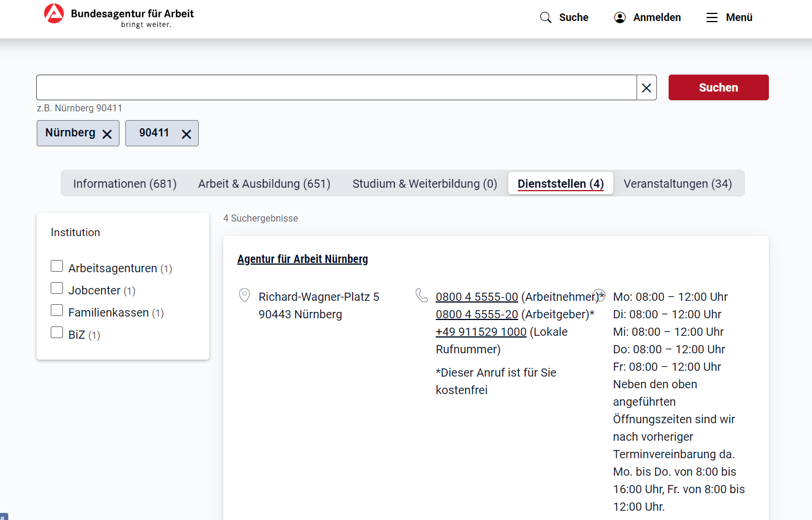Switch to the Informationen (681) tab
The height and width of the screenshot is (520, 812).
[x=125, y=184]
